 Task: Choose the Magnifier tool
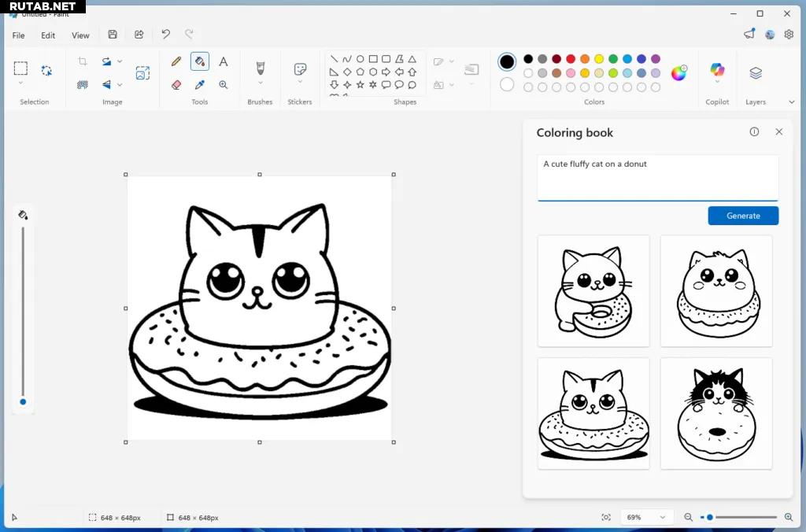tap(224, 84)
